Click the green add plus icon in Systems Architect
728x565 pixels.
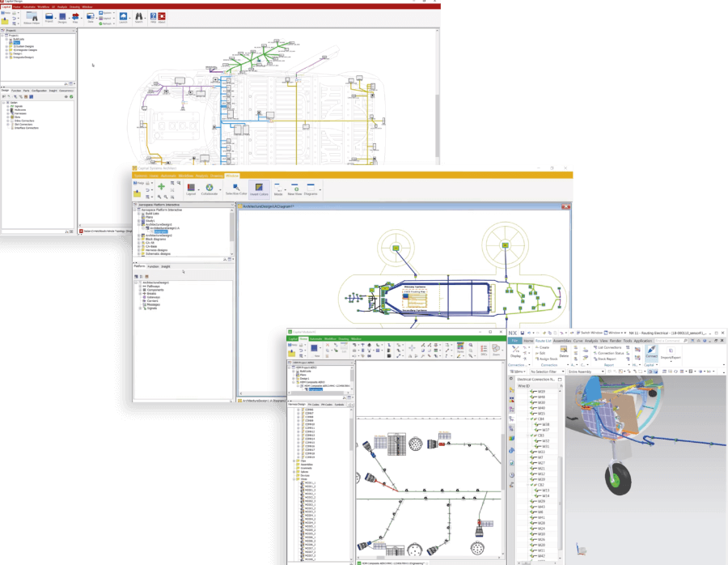161,186
